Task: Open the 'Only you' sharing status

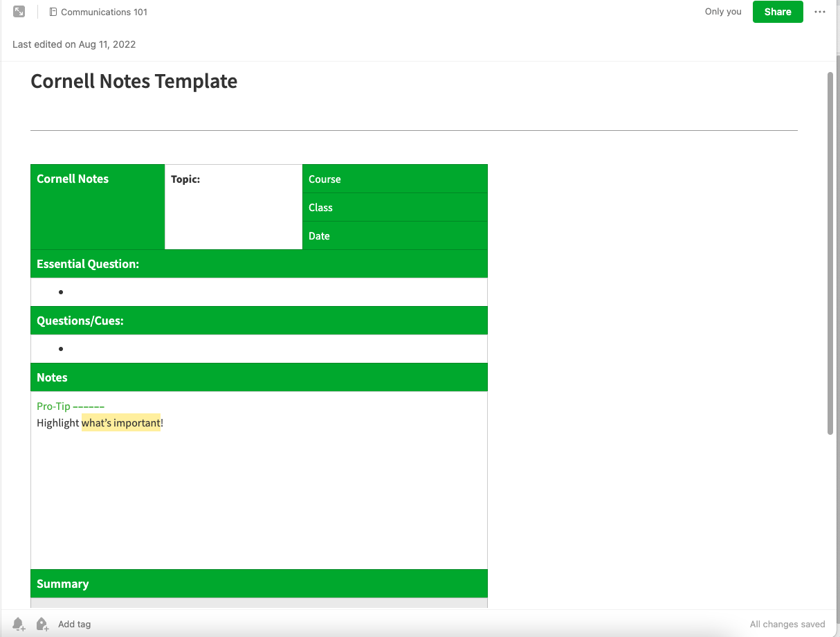Action: click(722, 12)
